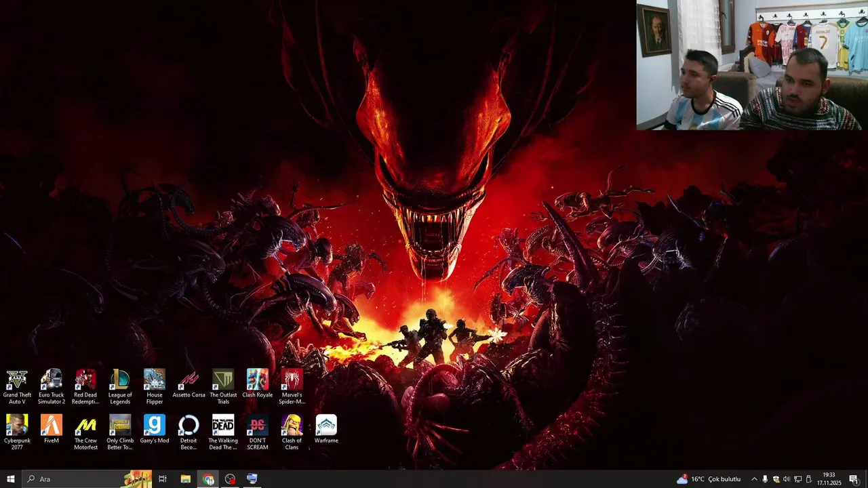Viewport: 868px width, 488px height.
Task: Click the Ara search box in taskbar
Action: click(x=87, y=479)
